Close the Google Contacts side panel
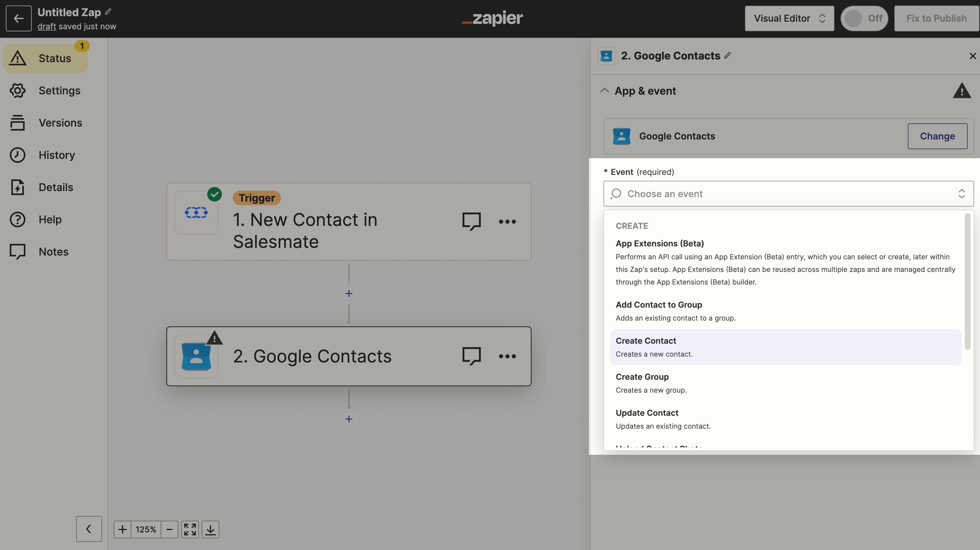Viewport: 980px width, 550px height. pos(973,56)
